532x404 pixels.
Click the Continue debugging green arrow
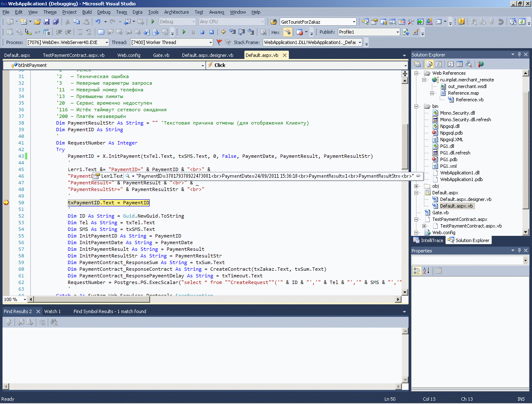coord(184,32)
